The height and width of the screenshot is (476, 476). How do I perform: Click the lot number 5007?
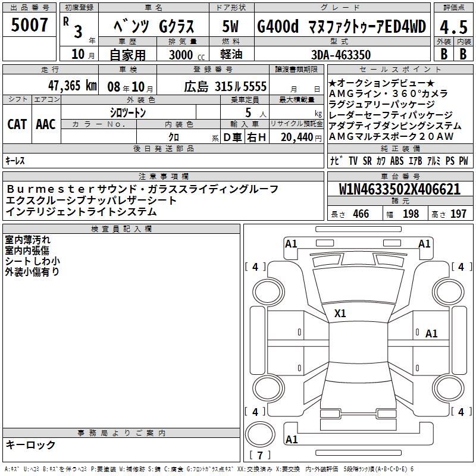click(x=29, y=25)
